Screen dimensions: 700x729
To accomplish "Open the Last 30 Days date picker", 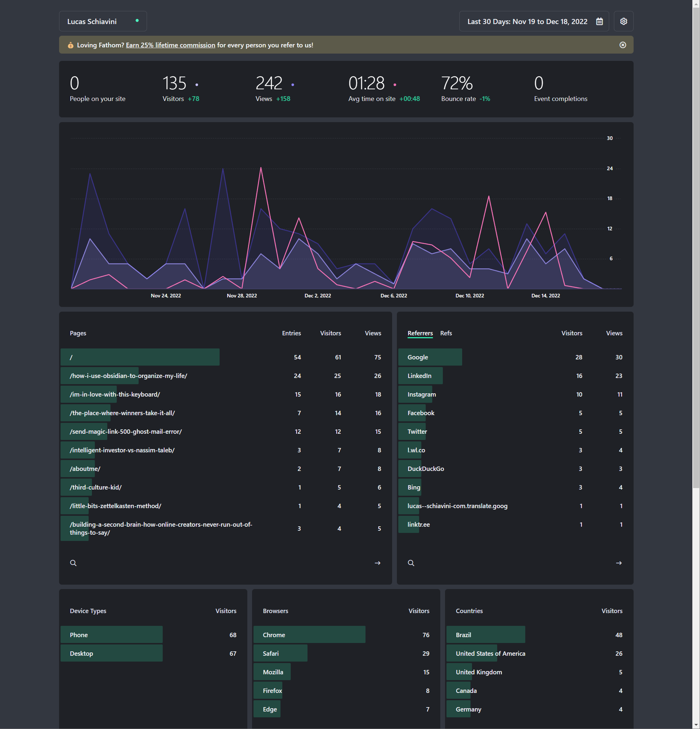I will pos(527,22).
